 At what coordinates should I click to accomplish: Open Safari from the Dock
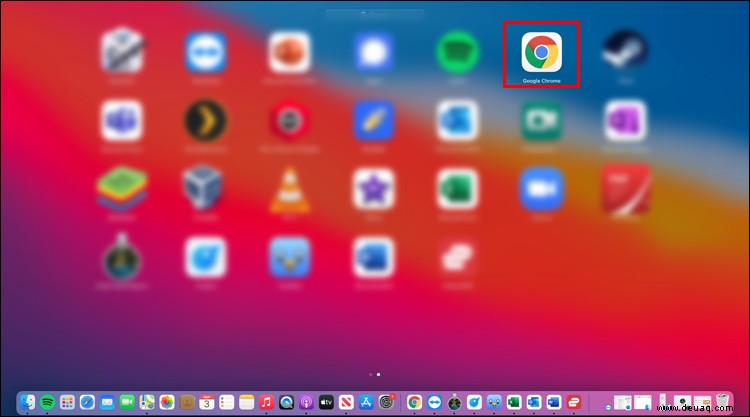[87, 402]
